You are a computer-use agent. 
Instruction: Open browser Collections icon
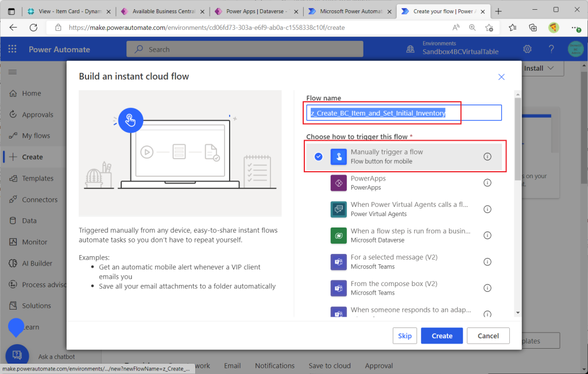pyautogui.click(x=532, y=28)
